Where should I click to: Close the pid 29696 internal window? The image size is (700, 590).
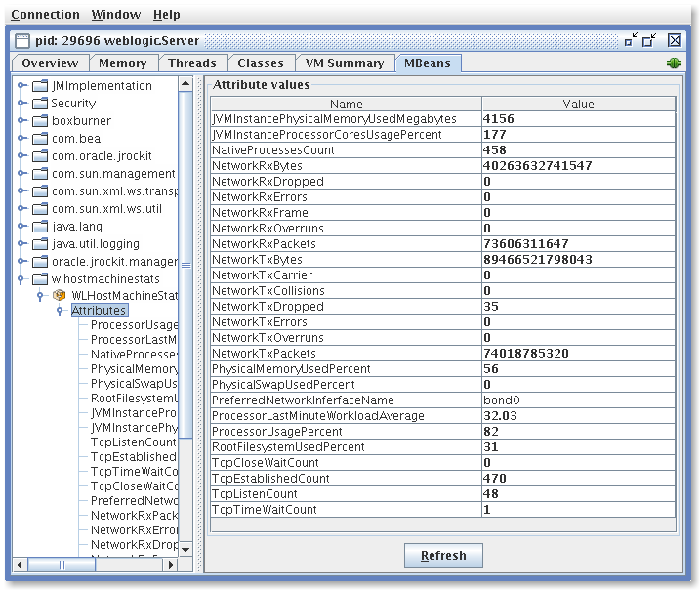click(675, 40)
